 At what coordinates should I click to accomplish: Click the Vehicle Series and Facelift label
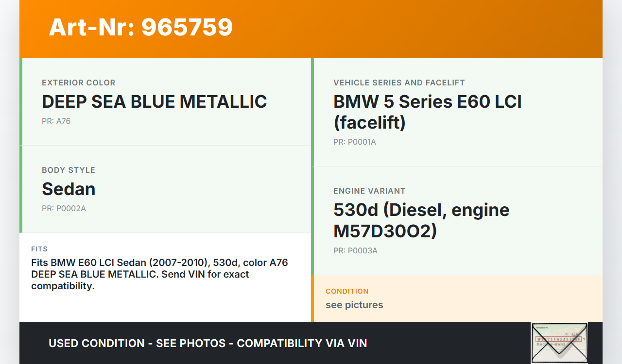pyautogui.click(x=399, y=83)
